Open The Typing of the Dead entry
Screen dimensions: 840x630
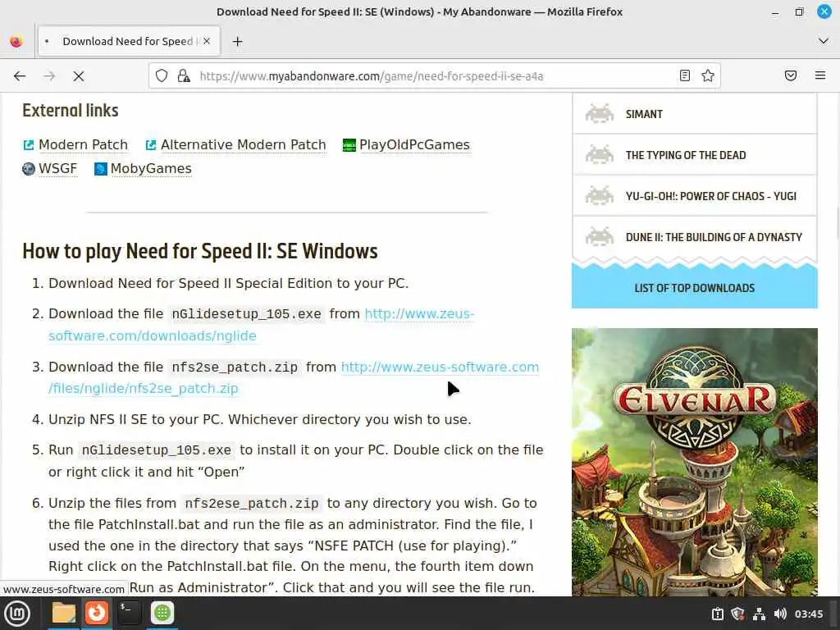(x=694, y=155)
